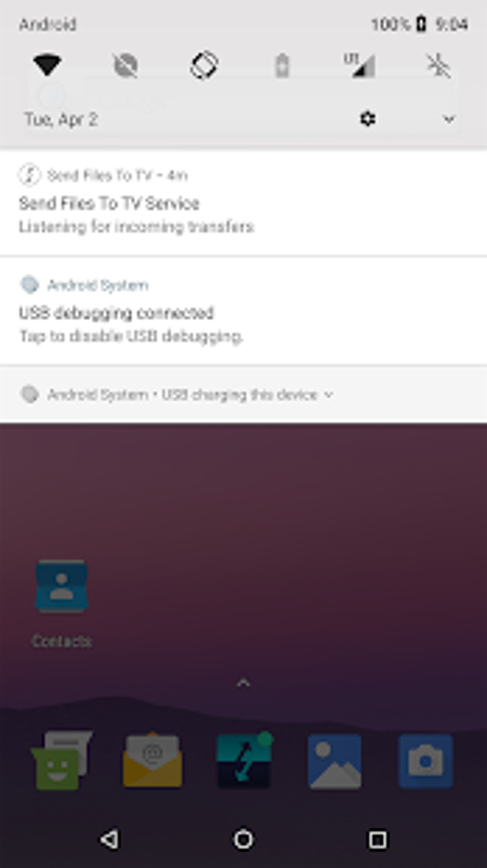Tap USB debugging connected notification
Image resolution: width=487 pixels, height=868 pixels.
(x=243, y=311)
